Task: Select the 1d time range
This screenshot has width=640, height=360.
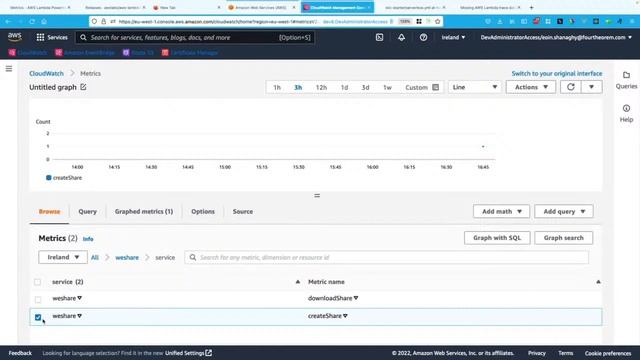Action: tap(344, 87)
